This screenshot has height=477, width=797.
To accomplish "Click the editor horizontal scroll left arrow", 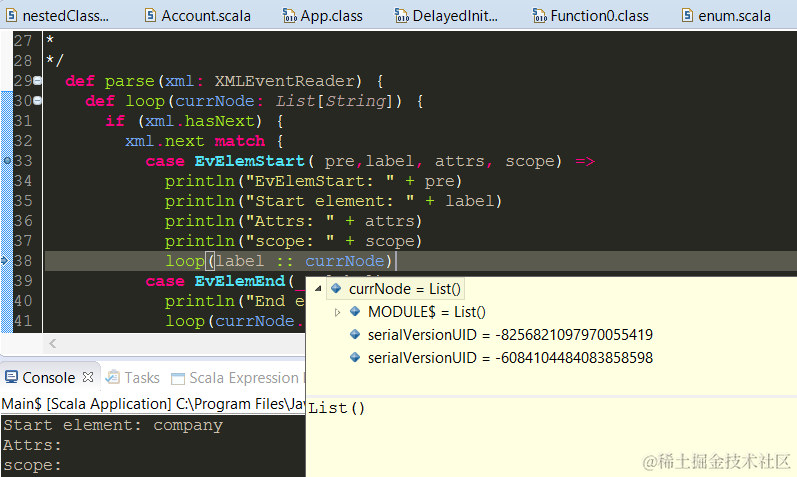I will click(52, 344).
